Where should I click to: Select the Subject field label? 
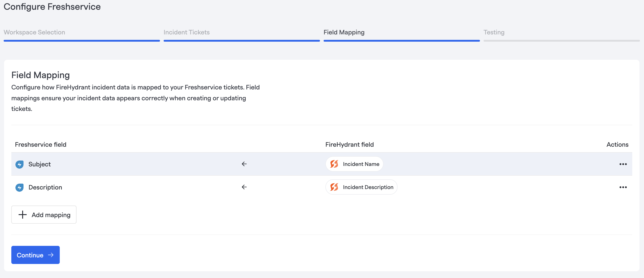(x=40, y=164)
